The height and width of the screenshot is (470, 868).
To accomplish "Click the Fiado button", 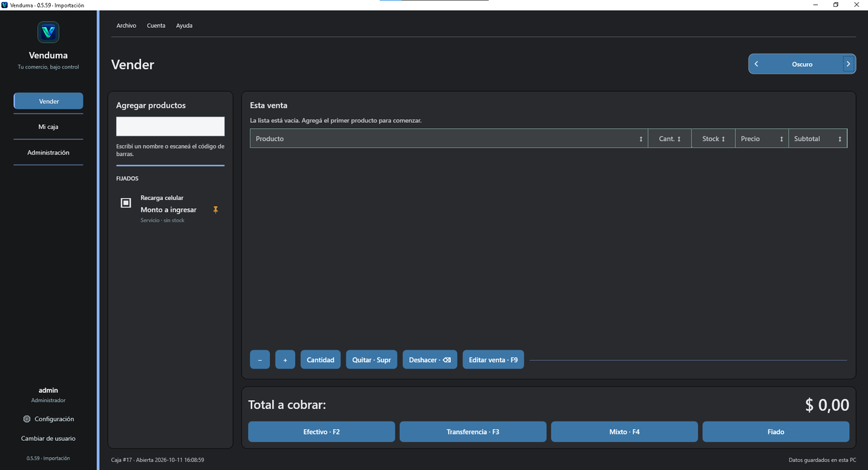I will pyautogui.click(x=776, y=431).
